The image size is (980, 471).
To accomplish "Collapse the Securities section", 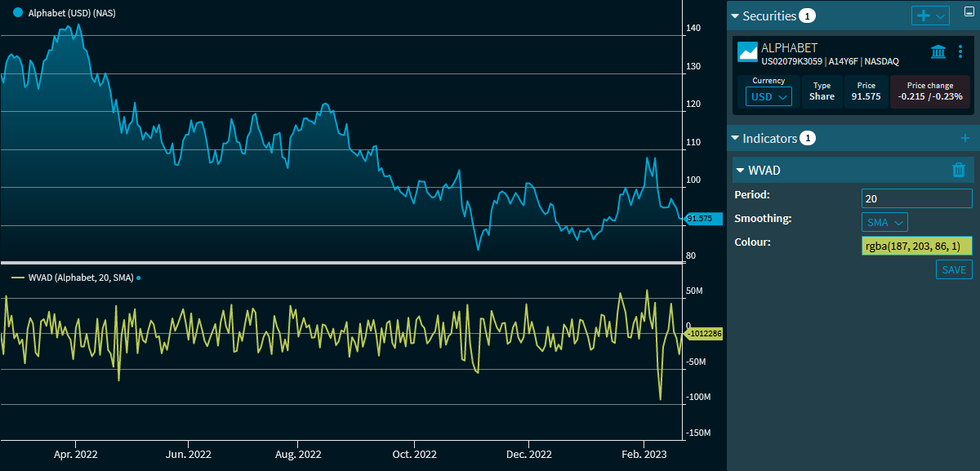I will 734,16.
